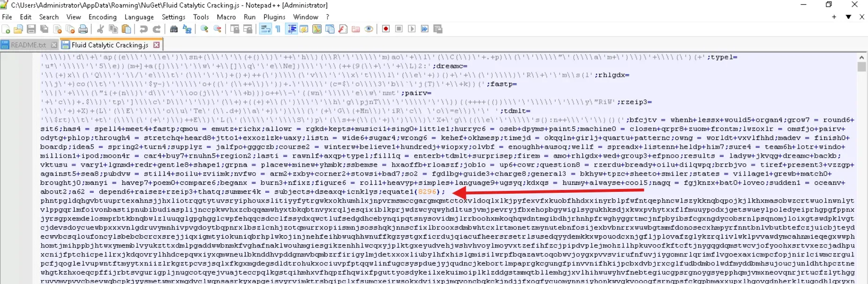
Task: Cut selection with the scissors icon
Action: coord(100,29)
